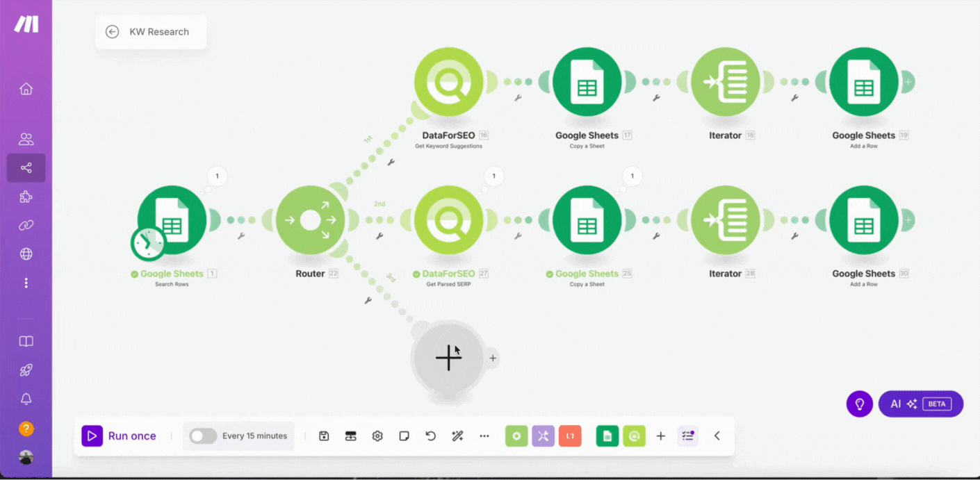
Task: Open output bubble 1 above Google Sheets 25
Action: pyautogui.click(x=632, y=176)
